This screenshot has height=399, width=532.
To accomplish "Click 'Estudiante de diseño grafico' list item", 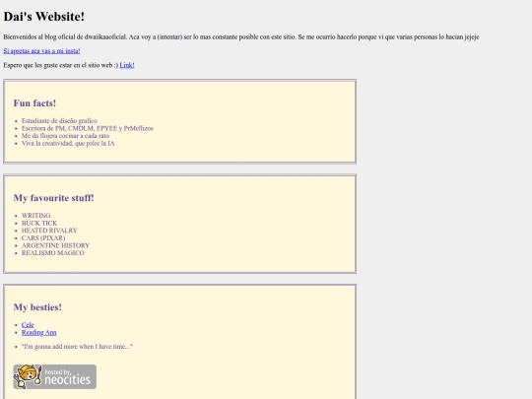I will click(59, 121).
